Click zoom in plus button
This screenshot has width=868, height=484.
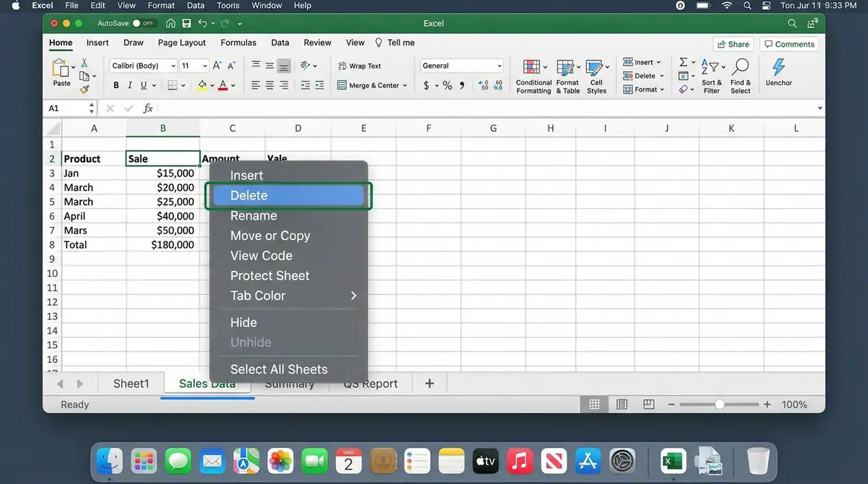(767, 405)
